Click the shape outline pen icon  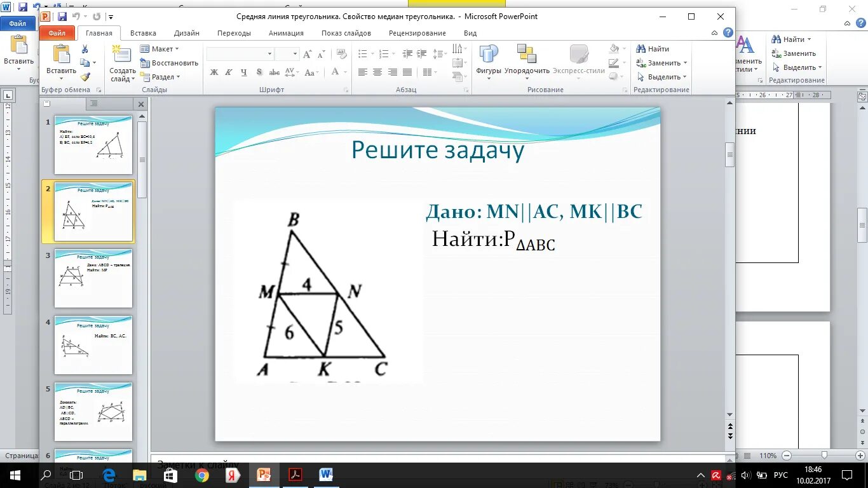(614, 63)
